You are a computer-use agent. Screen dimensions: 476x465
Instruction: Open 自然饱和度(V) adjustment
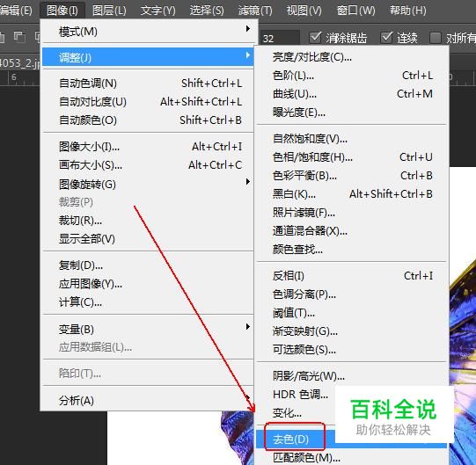coord(352,139)
